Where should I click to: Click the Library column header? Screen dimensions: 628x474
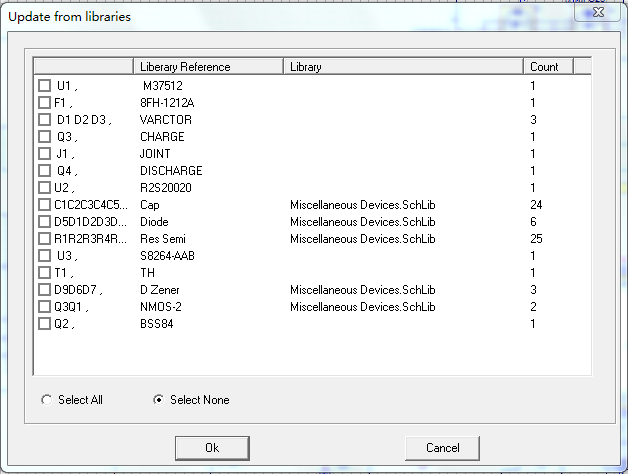[403, 67]
